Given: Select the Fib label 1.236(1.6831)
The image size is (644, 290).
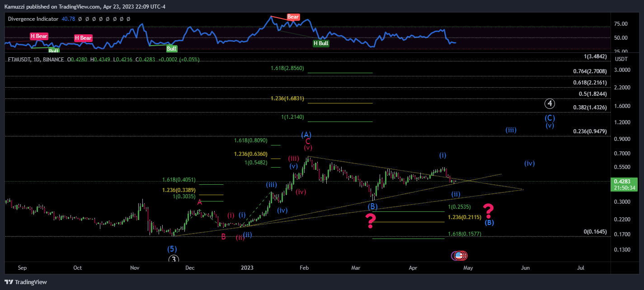Looking at the screenshot, I should click(287, 98).
